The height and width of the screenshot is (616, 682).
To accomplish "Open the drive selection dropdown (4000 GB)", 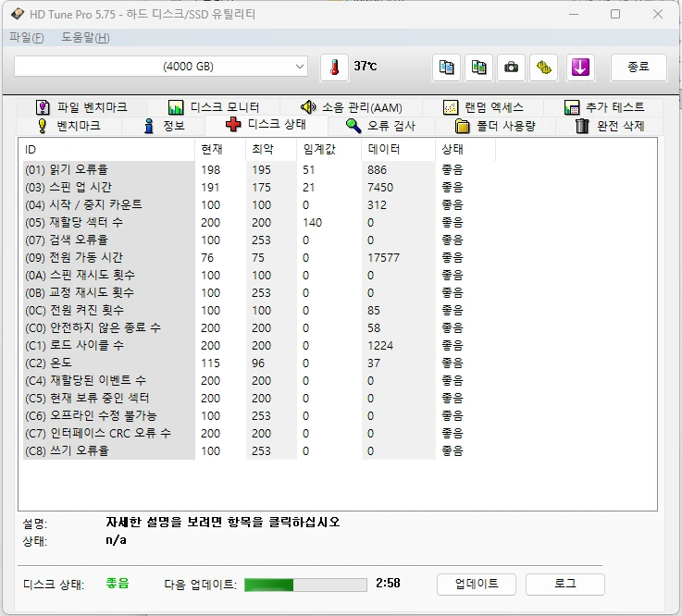I will (161, 67).
